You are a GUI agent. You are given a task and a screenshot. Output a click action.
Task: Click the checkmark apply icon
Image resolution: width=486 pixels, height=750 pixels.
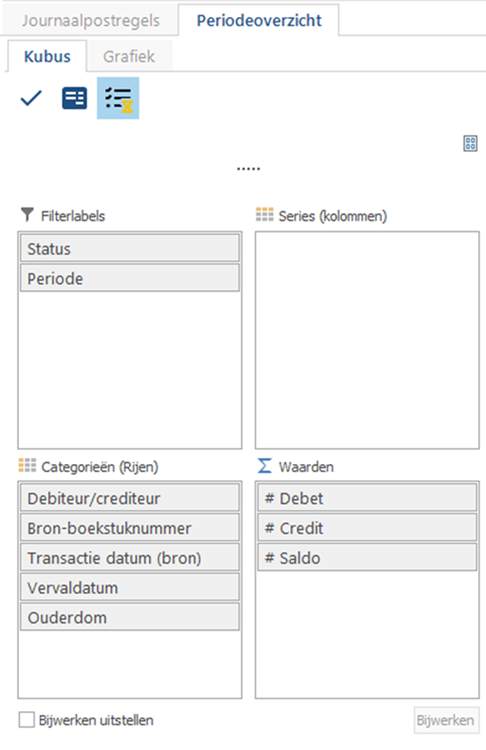coord(31,99)
